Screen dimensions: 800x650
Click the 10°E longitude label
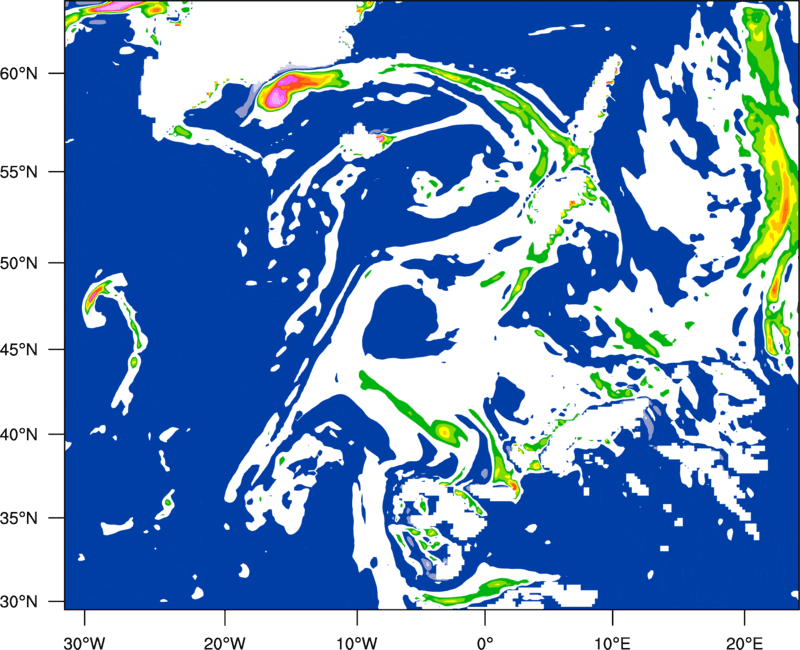point(612,643)
